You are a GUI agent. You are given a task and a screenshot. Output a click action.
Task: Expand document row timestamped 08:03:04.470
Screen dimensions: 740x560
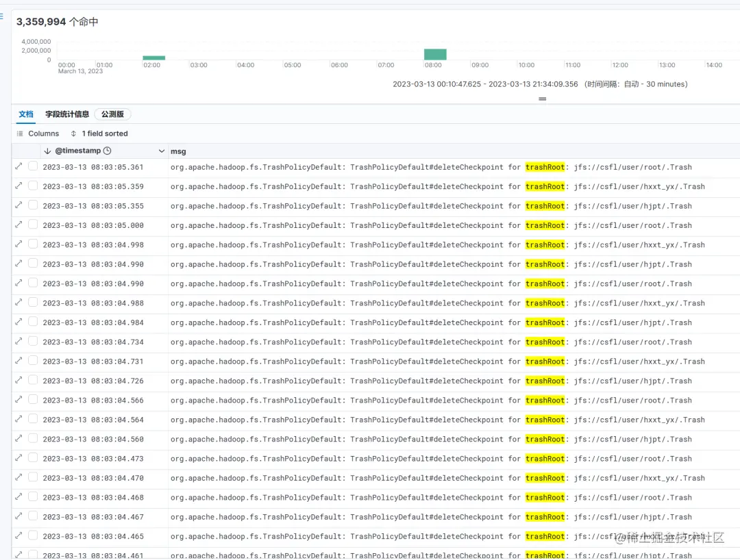point(18,477)
